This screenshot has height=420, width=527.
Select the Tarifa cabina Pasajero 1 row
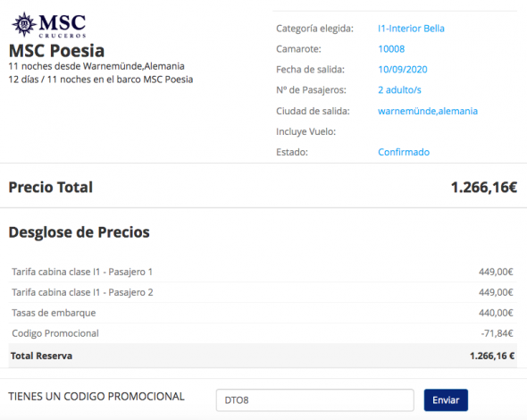pos(263,272)
